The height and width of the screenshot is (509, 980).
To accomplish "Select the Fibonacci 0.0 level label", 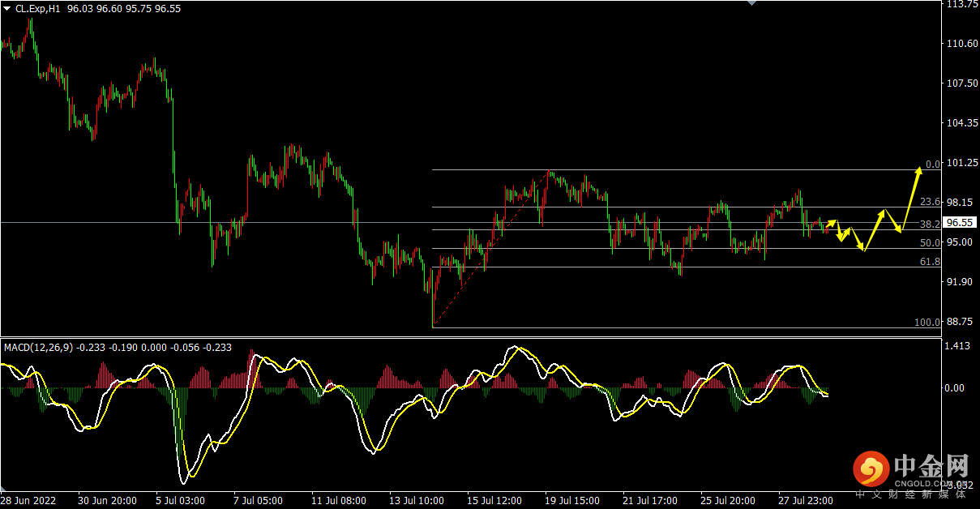I will point(932,165).
